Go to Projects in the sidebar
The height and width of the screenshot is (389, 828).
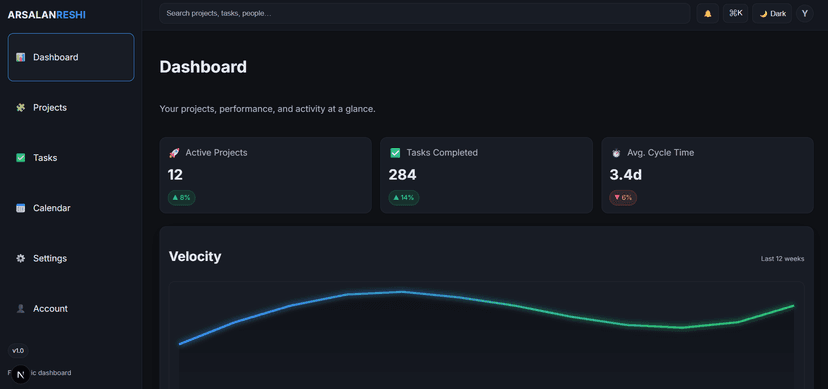[x=71, y=108]
